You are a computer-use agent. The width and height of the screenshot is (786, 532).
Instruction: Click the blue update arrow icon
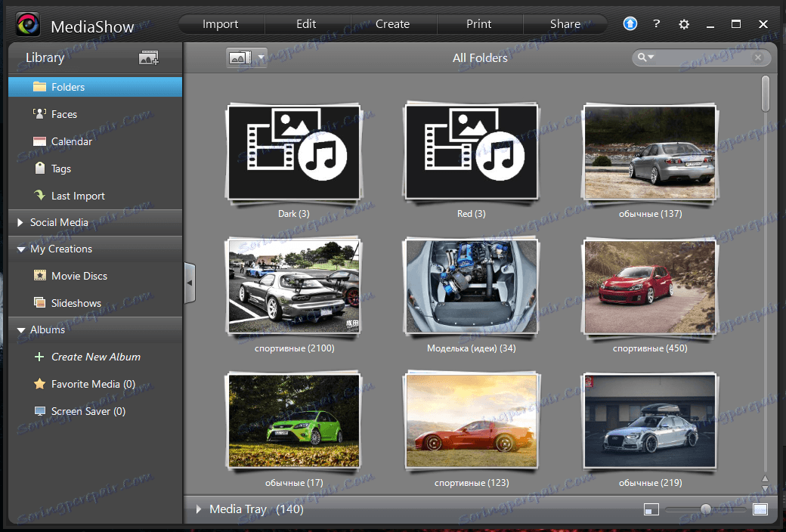coord(630,24)
